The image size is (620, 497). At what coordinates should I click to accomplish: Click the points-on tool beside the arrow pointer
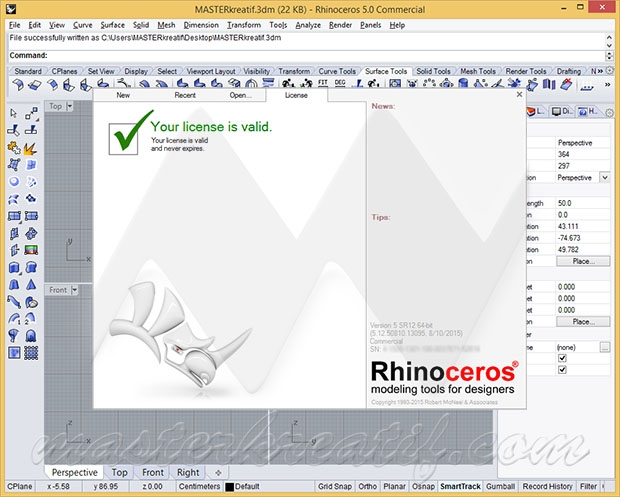[x=31, y=113]
